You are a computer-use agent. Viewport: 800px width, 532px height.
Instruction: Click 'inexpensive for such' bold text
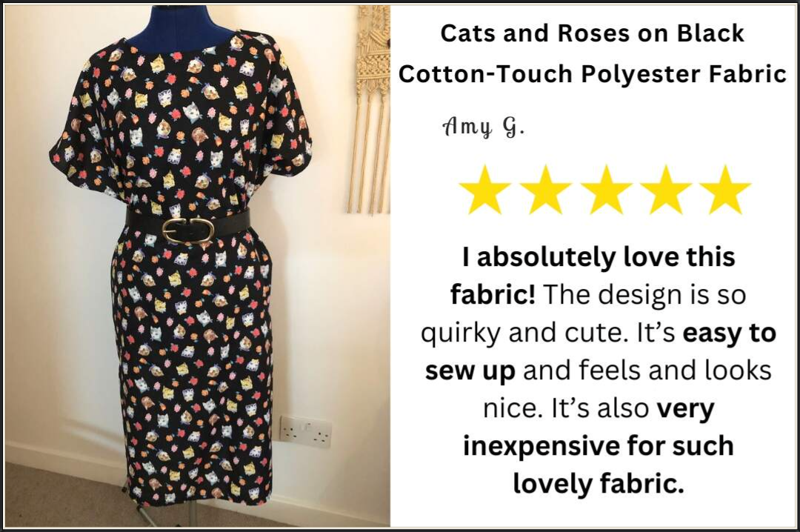click(599, 446)
